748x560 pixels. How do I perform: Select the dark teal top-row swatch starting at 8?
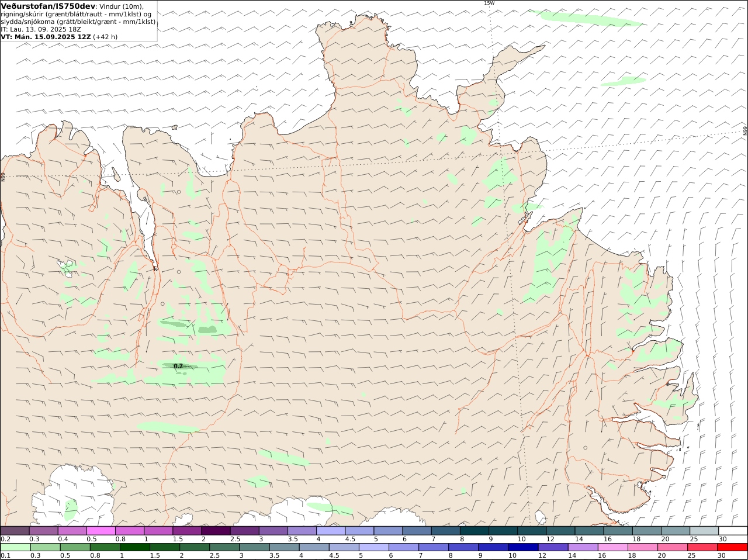pos(475,531)
